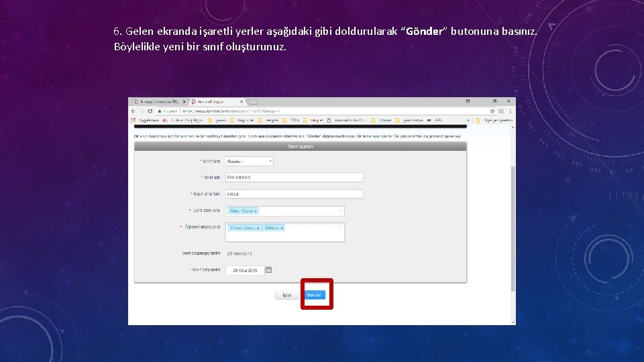The width and height of the screenshot is (644, 362).
Task: Open the 'gamification' bookmark folder
Action: (x=409, y=120)
